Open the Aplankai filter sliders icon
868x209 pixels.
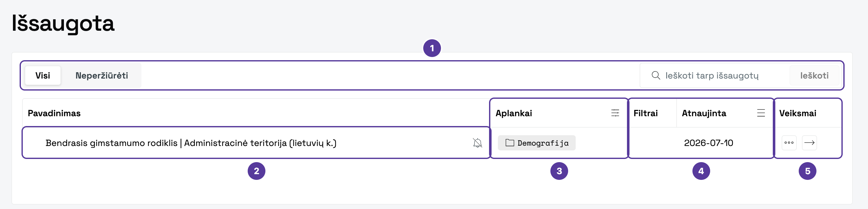pyautogui.click(x=615, y=113)
